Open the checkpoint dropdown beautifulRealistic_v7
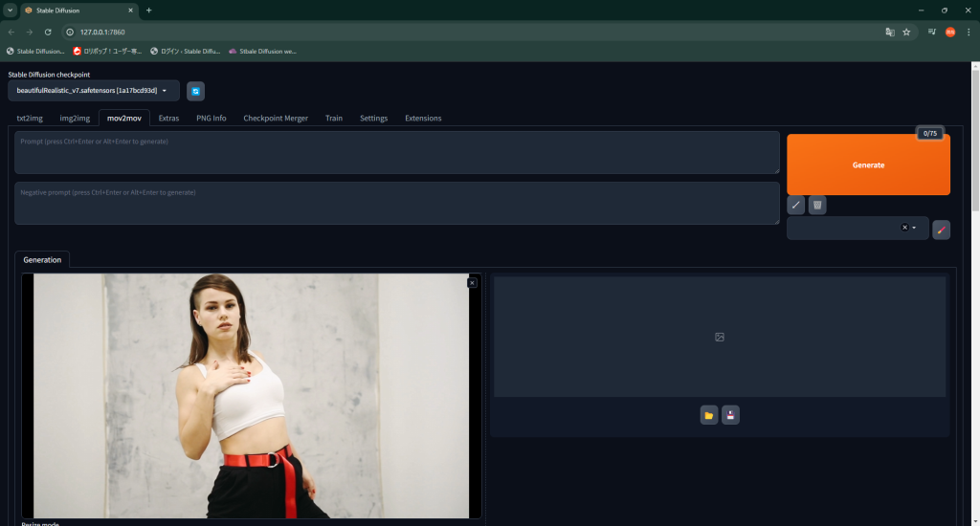The width and height of the screenshot is (980, 526). coord(93,91)
